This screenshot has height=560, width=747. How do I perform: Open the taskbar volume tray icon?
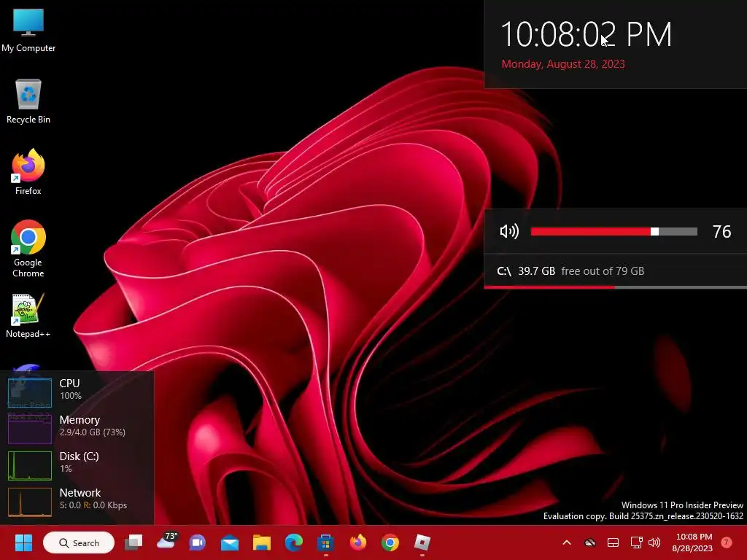[654, 542]
